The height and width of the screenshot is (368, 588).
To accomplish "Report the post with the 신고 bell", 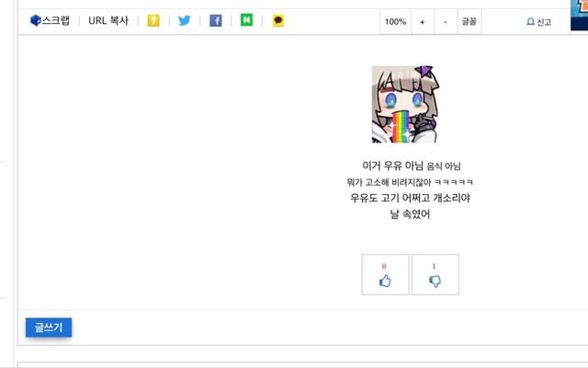I will 539,22.
